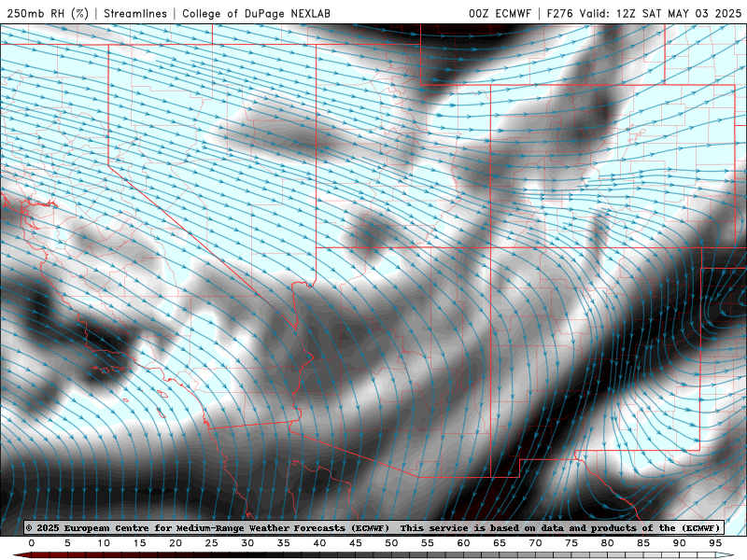Select the "F276" forecast hour text
This screenshot has height=560, width=747.
click(559, 13)
